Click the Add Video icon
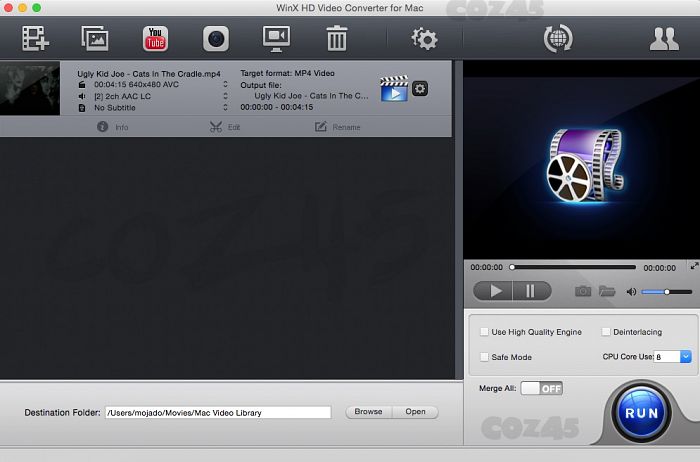This screenshot has width=700, height=462. (35, 38)
